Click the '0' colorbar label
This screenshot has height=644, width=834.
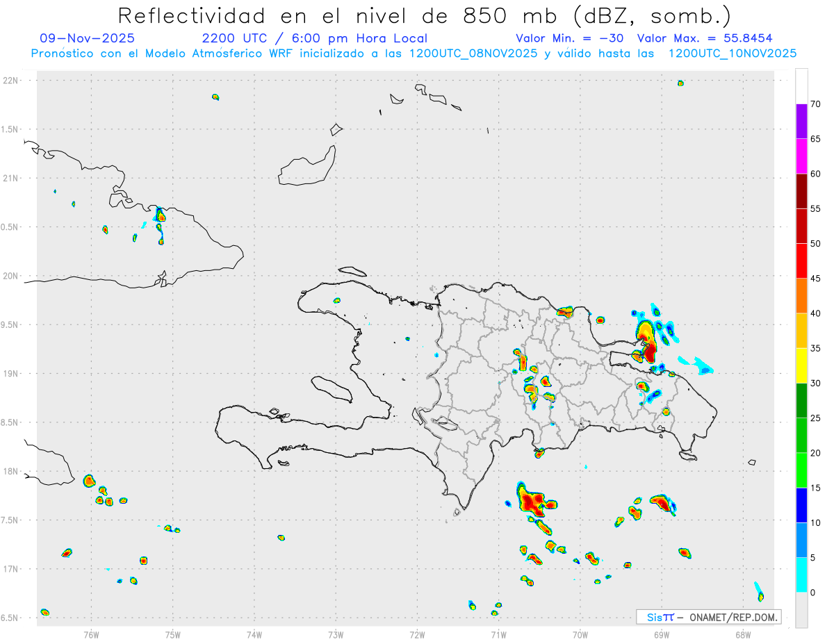tap(812, 593)
